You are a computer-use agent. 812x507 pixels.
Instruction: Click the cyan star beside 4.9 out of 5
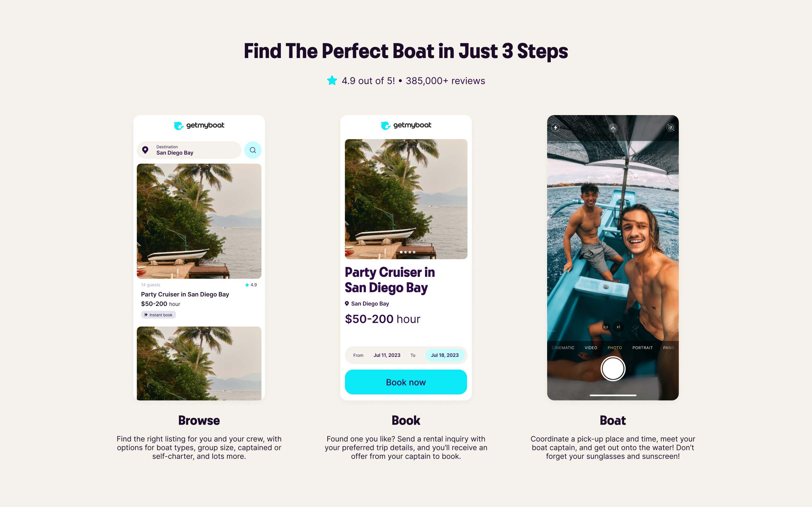(332, 80)
